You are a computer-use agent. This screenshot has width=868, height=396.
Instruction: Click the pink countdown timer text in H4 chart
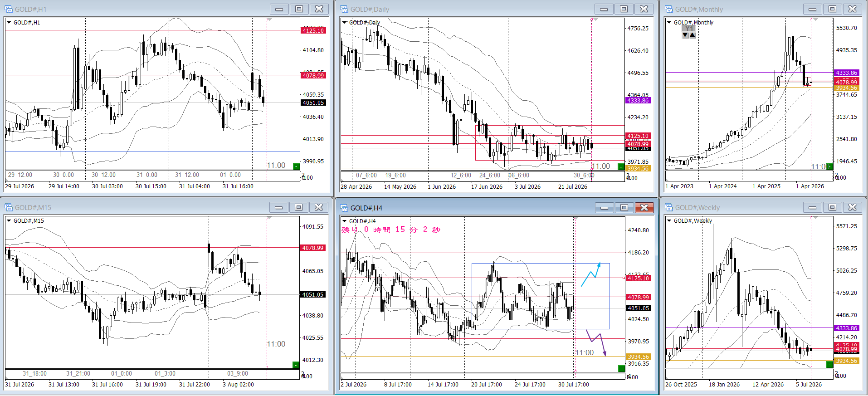click(391, 230)
